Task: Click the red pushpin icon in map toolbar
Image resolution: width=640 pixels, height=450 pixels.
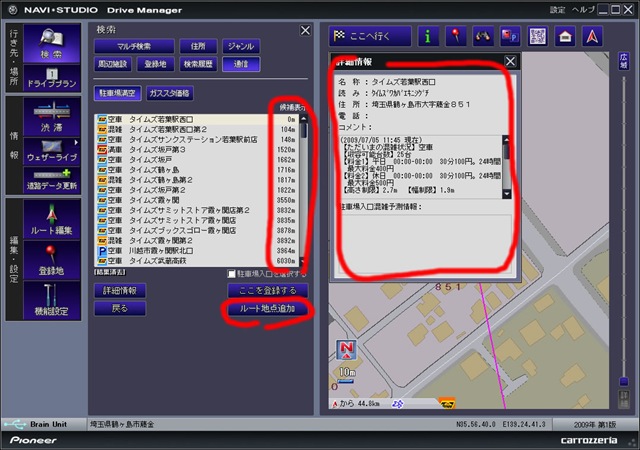Action: [x=456, y=36]
